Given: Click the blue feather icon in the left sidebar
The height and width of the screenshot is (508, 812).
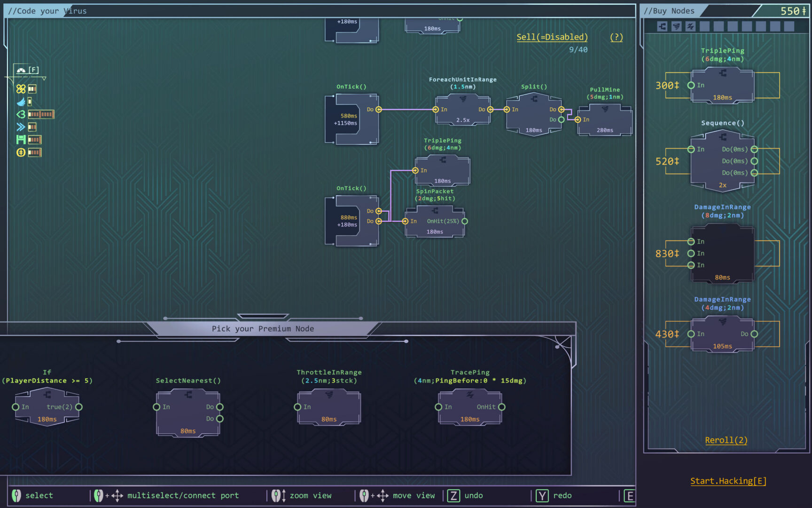Looking at the screenshot, I should point(20,101).
